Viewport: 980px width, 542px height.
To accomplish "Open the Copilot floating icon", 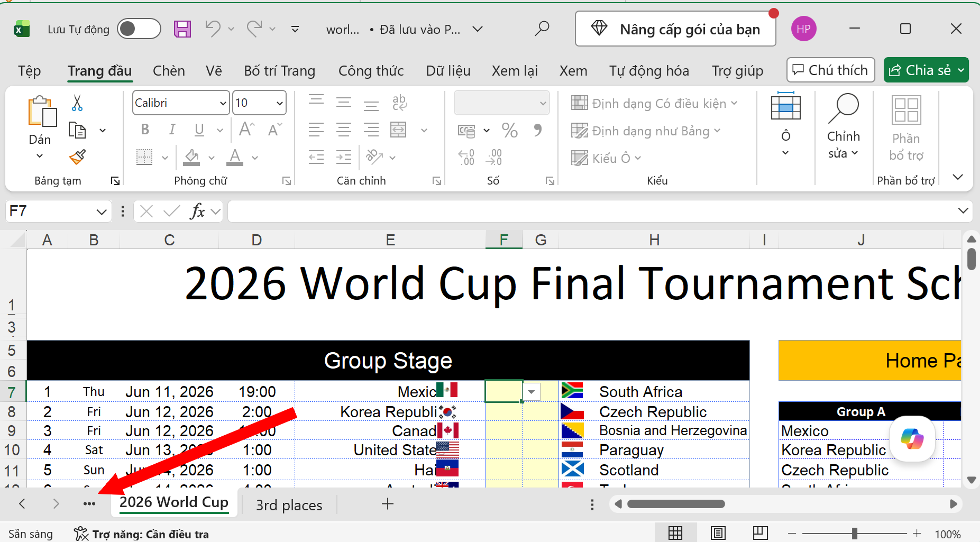I will [x=912, y=439].
